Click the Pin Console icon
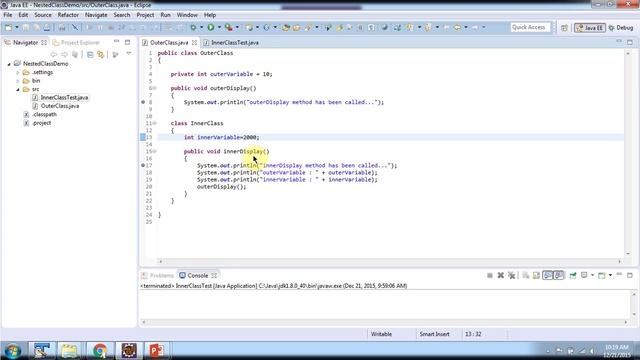The height and width of the screenshot is (360, 640). point(573,276)
